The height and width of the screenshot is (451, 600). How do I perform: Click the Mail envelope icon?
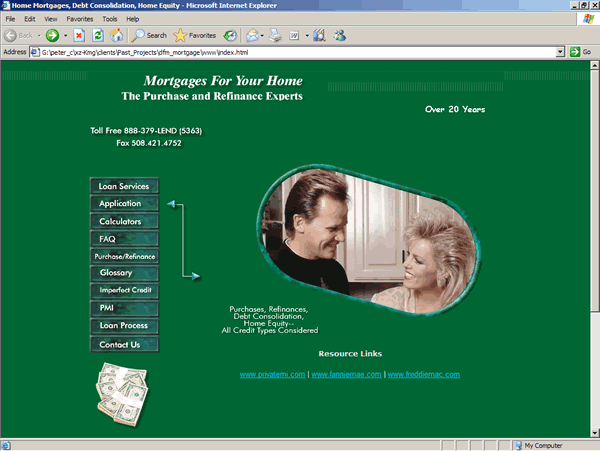tap(252, 36)
